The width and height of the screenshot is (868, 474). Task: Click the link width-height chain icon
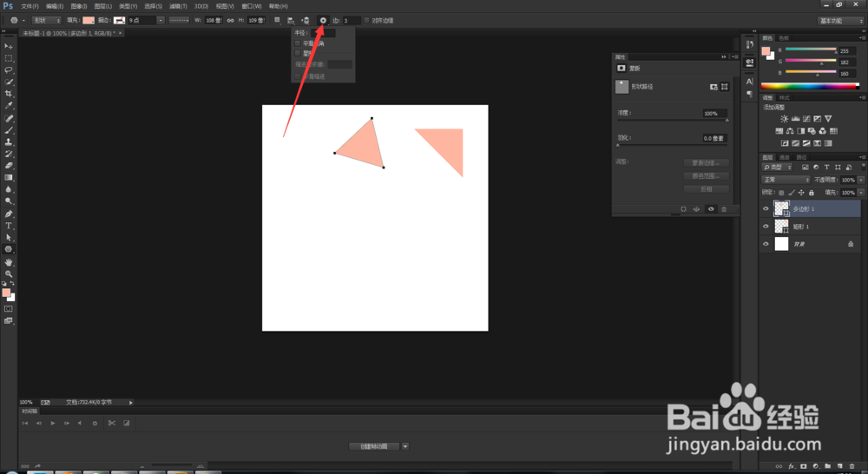click(230, 21)
